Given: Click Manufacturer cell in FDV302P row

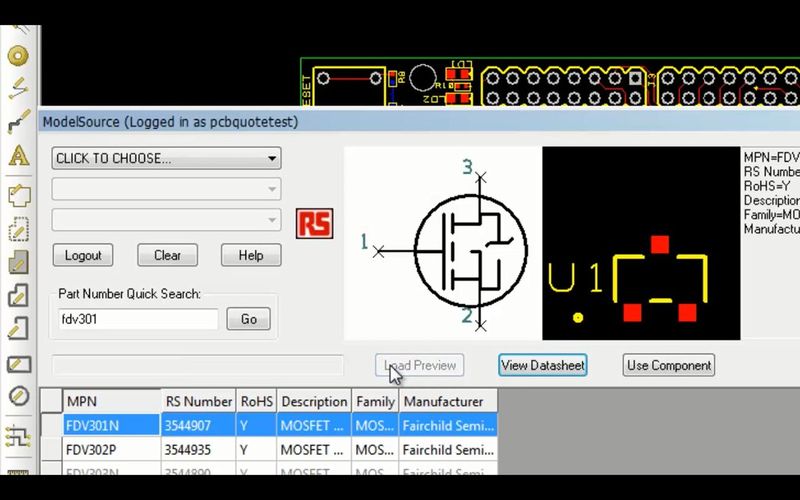Looking at the screenshot, I should coord(448,449).
